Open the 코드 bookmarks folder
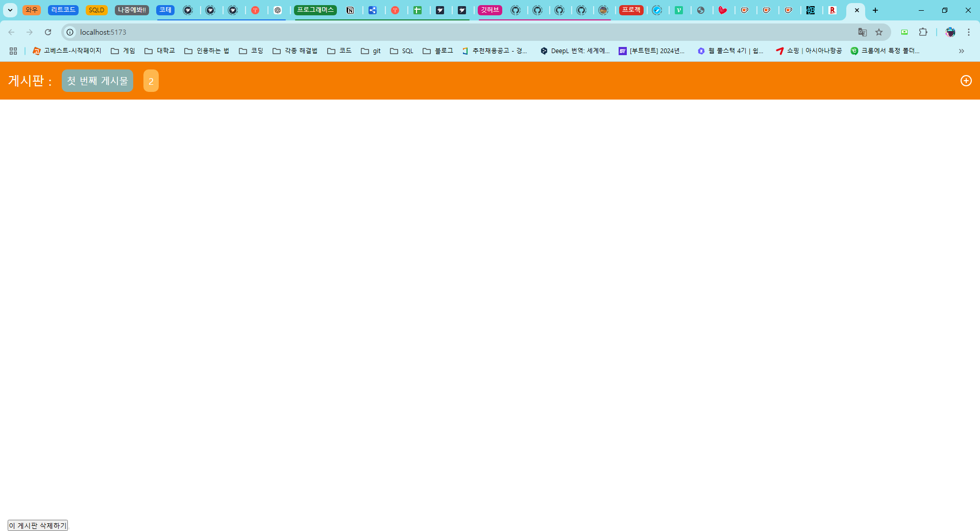The image size is (980, 531). 339,51
